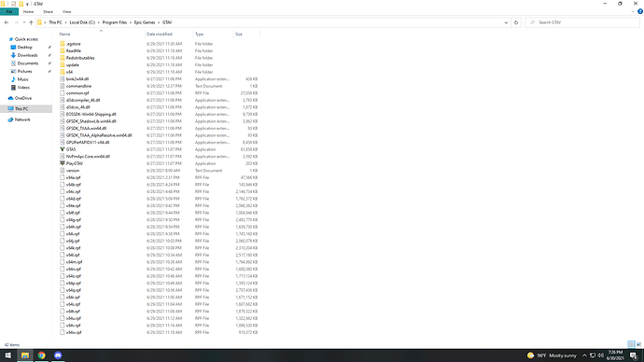Select Videos in the navigation pane
The width and height of the screenshot is (644, 362).
coord(23,88)
